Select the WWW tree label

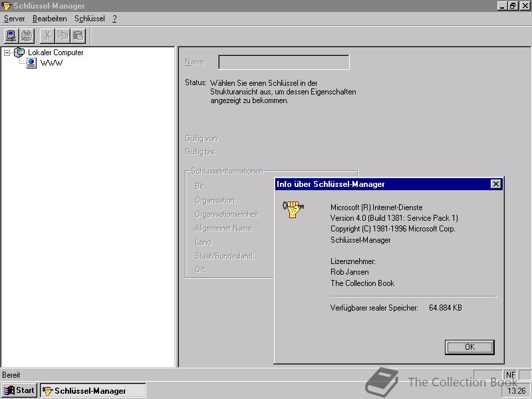point(51,63)
